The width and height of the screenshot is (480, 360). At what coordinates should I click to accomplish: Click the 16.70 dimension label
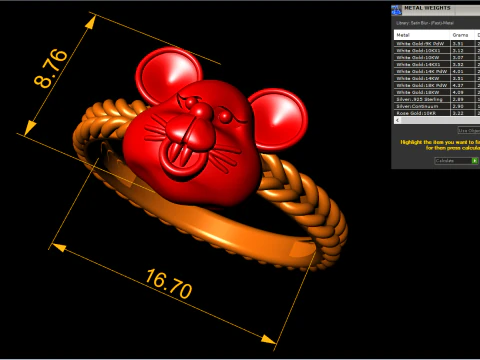169,284
